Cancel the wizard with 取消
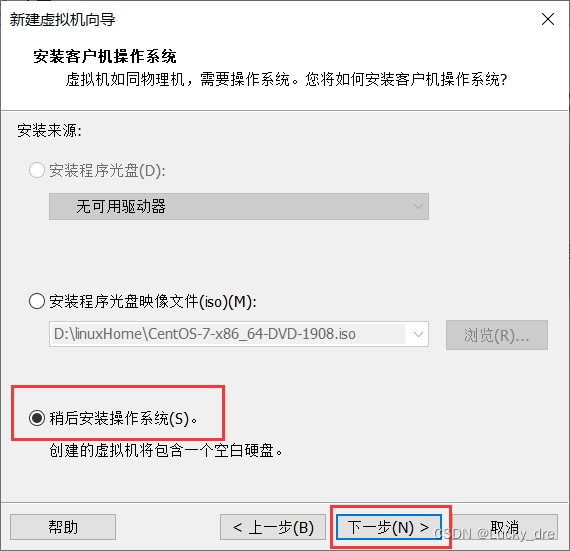The width and height of the screenshot is (570, 551). point(505,527)
